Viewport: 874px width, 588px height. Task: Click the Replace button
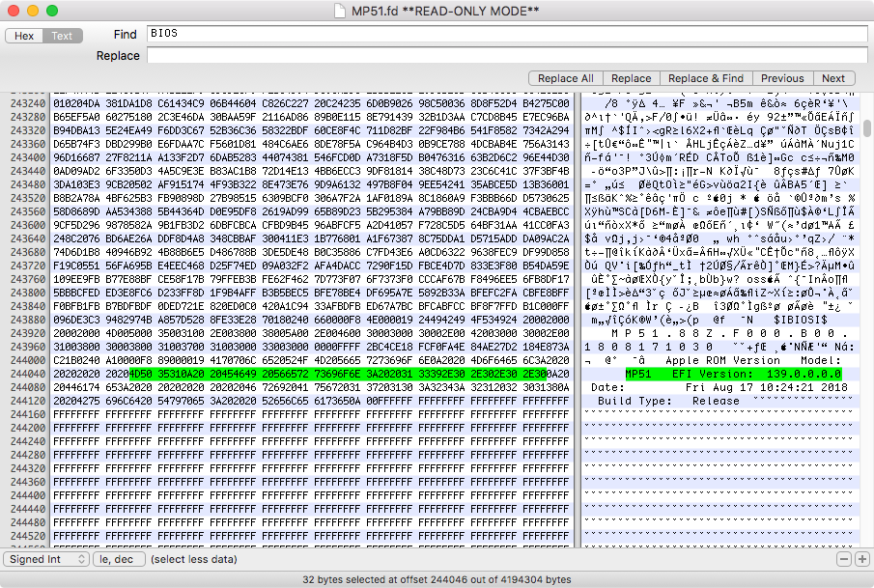click(x=631, y=78)
